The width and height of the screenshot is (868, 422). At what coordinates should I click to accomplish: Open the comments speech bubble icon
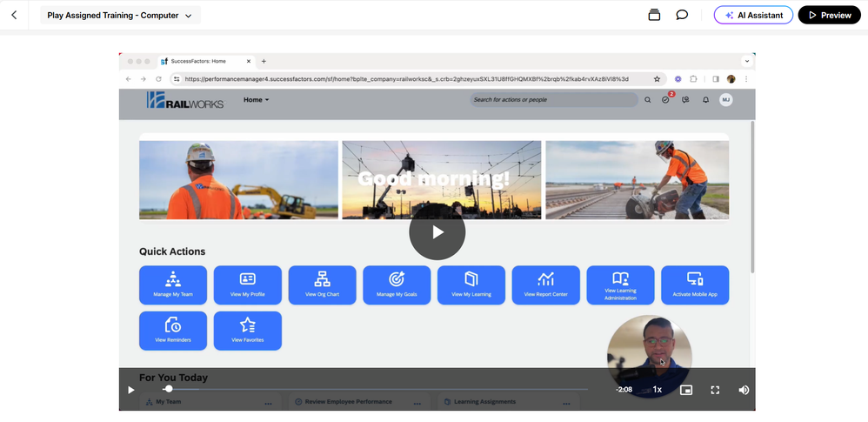click(x=682, y=15)
